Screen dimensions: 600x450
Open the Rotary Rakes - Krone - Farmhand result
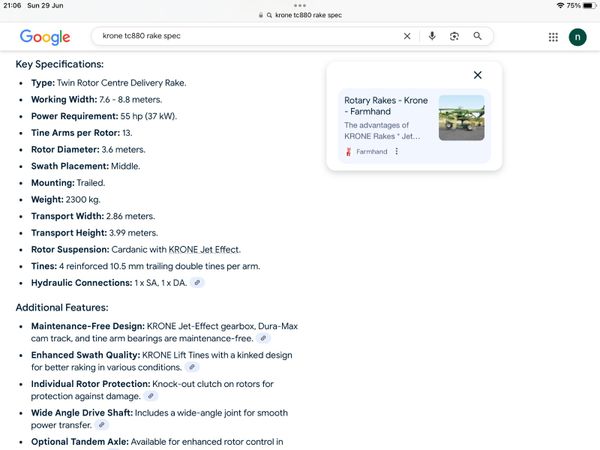coord(386,106)
